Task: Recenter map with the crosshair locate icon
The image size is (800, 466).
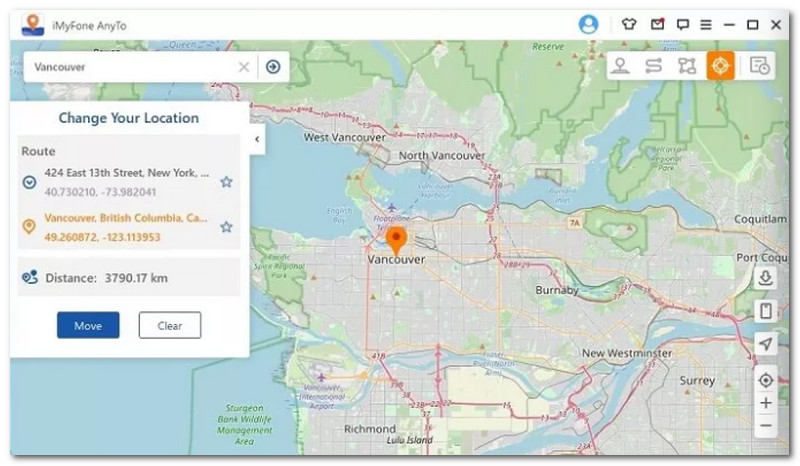Action: pyautogui.click(x=766, y=380)
